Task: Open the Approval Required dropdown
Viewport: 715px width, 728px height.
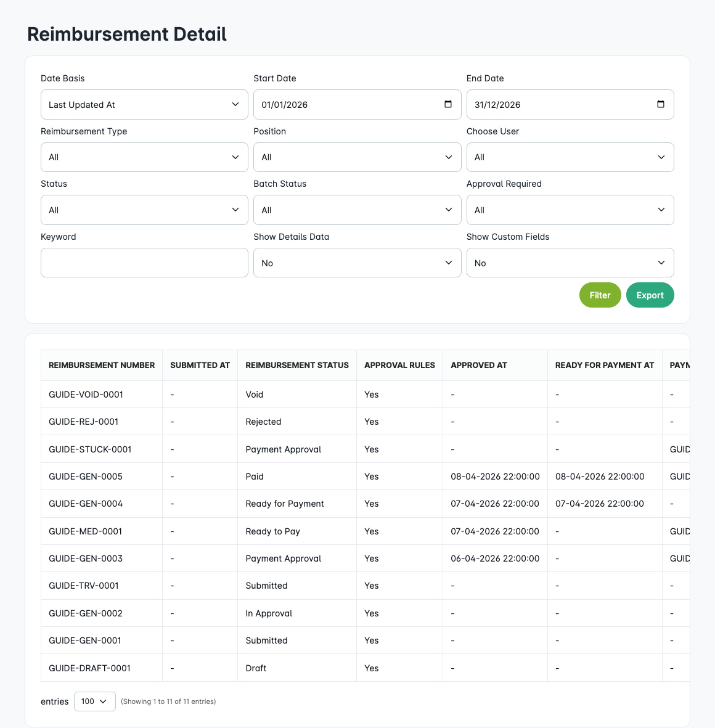Action: pyautogui.click(x=570, y=210)
